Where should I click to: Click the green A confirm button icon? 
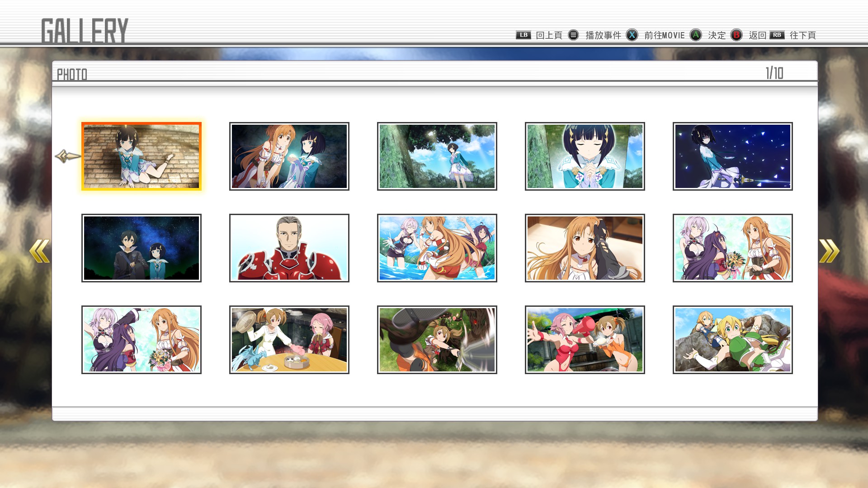(x=696, y=35)
